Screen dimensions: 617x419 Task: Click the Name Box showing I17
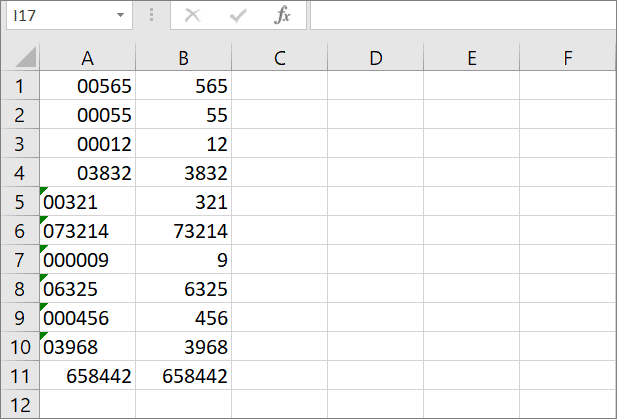click(69, 15)
